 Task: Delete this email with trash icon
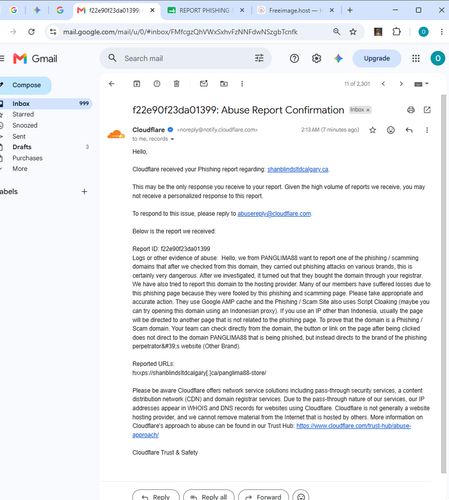tap(177, 84)
